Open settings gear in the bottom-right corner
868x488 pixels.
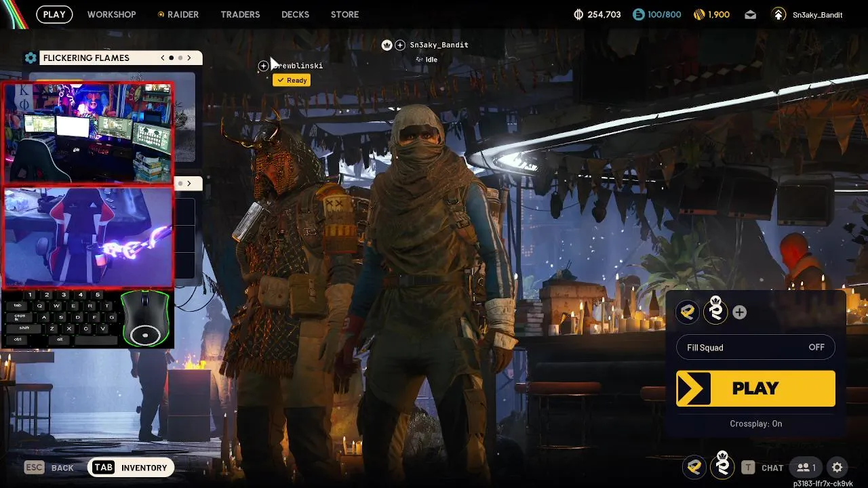(x=837, y=467)
